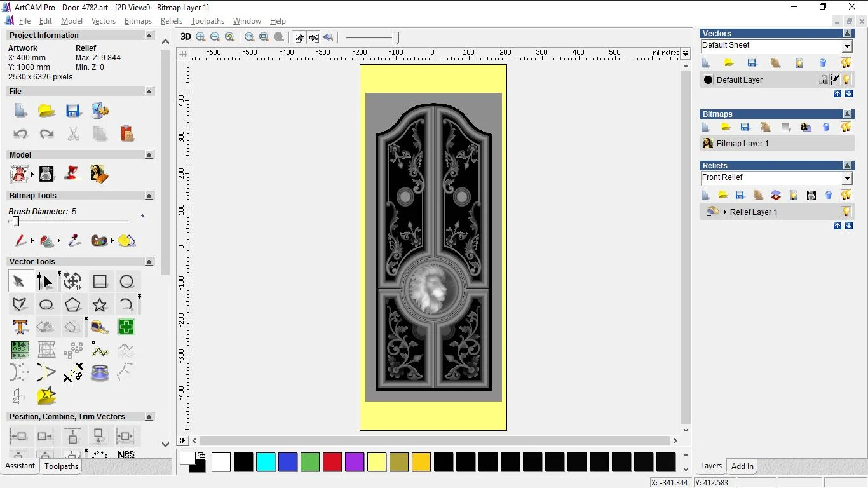Viewport: 868px width, 488px height.
Task: Click the Create Vector Text tool
Action: [20, 327]
